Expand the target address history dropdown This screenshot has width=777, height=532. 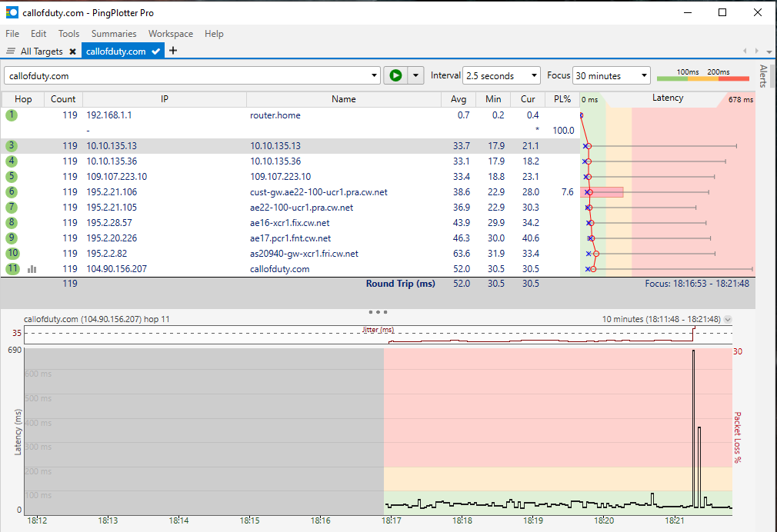click(375, 76)
